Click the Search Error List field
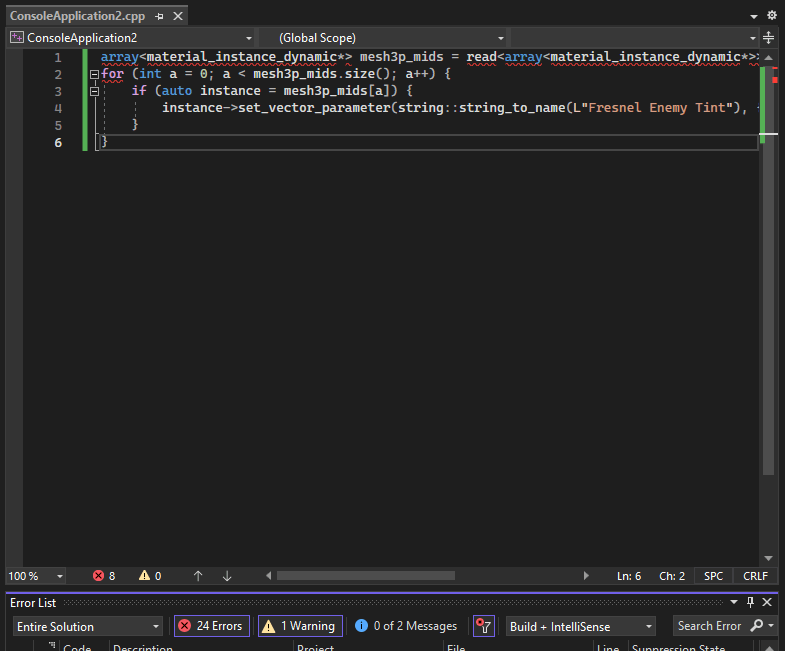Image resolution: width=785 pixels, height=651 pixels. [709, 626]
